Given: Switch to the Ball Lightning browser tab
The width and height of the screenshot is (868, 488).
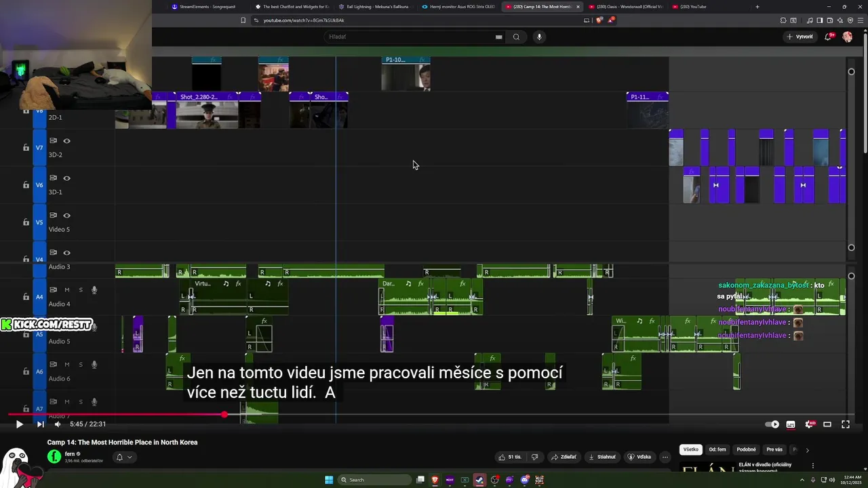Looking at the screenshot, I should [375, 7].
